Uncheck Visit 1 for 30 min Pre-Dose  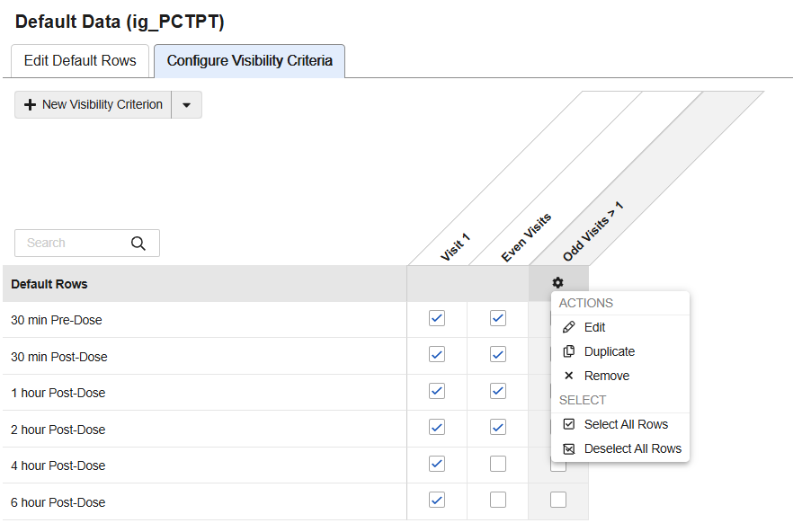click(437, 318)
